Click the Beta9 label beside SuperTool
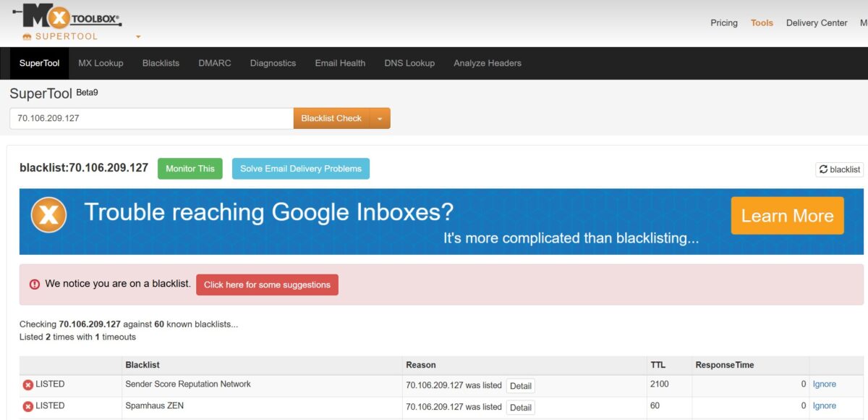The image size is (868, 420). [87, 92]
